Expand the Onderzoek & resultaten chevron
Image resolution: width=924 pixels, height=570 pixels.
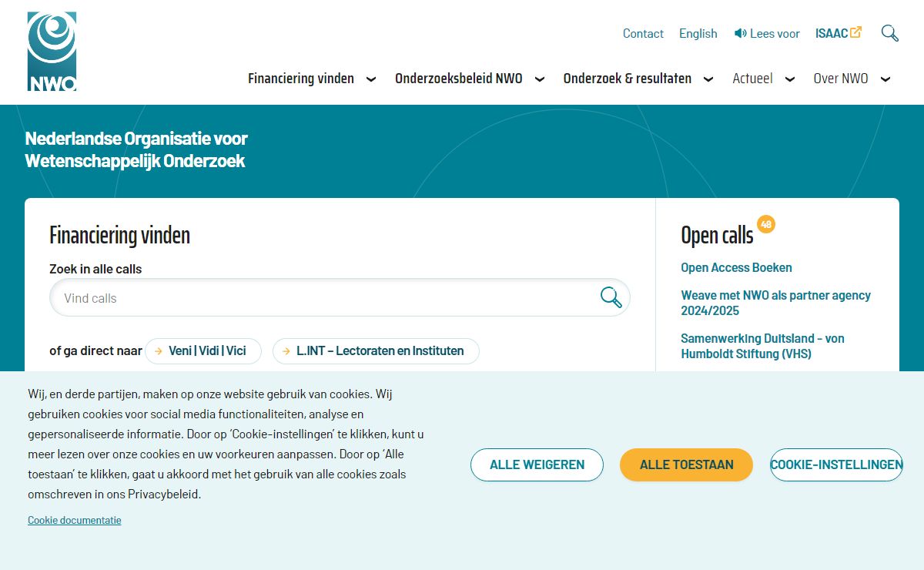(x=708, y=79)
